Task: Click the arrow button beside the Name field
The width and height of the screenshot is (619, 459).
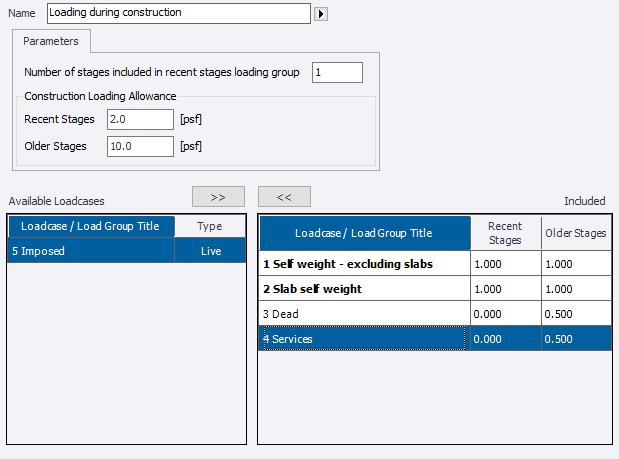Action: coord(322,15)
